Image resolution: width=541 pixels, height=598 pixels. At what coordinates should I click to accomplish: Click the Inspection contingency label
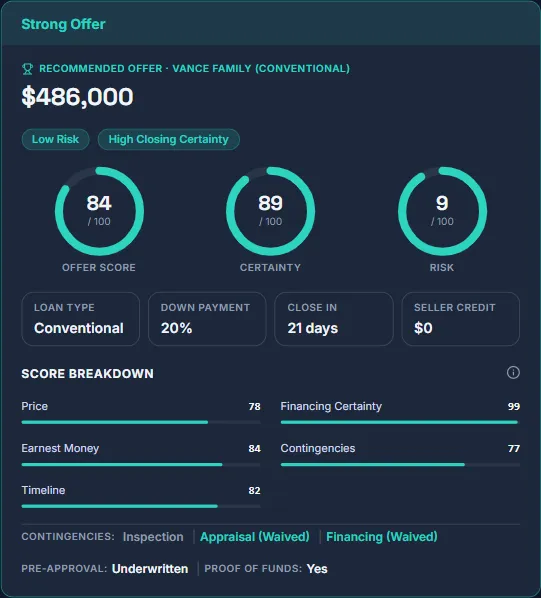pyautogui.click(x=153, y=537)
